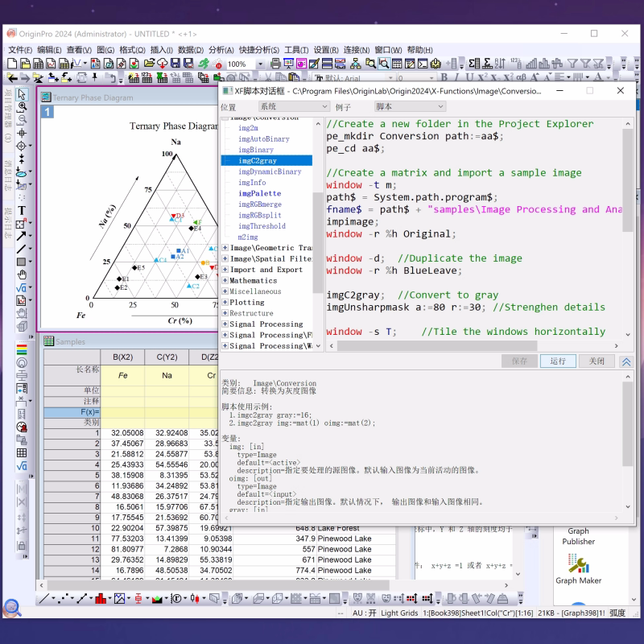Open the 工具(T) menu

296,50
